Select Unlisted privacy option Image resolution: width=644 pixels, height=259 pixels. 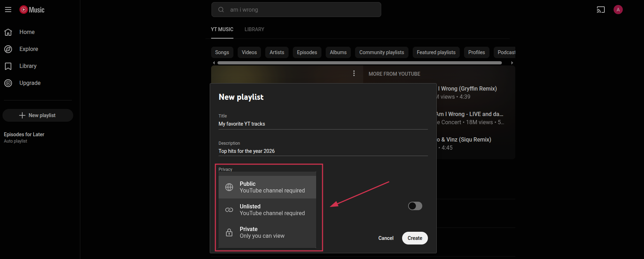pos(267,210)
